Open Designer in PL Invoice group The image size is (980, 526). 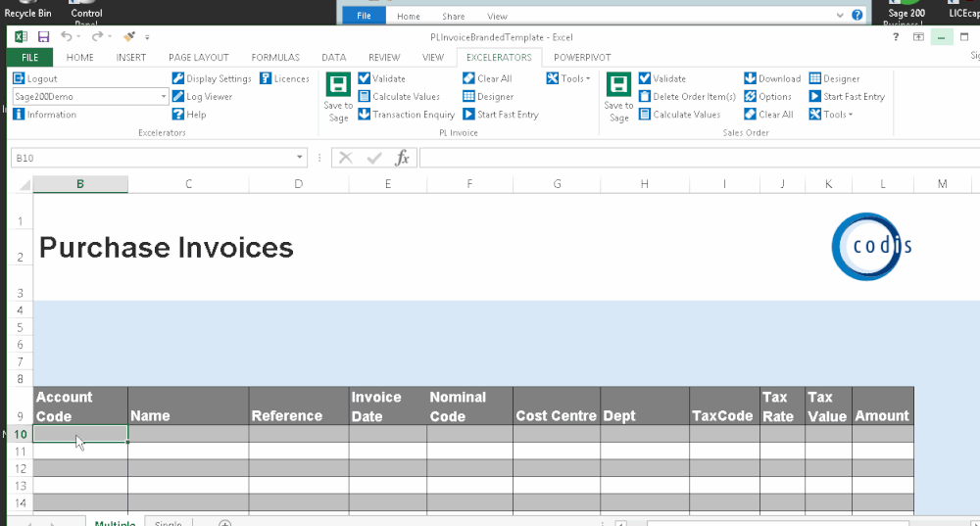coord(488,97)
